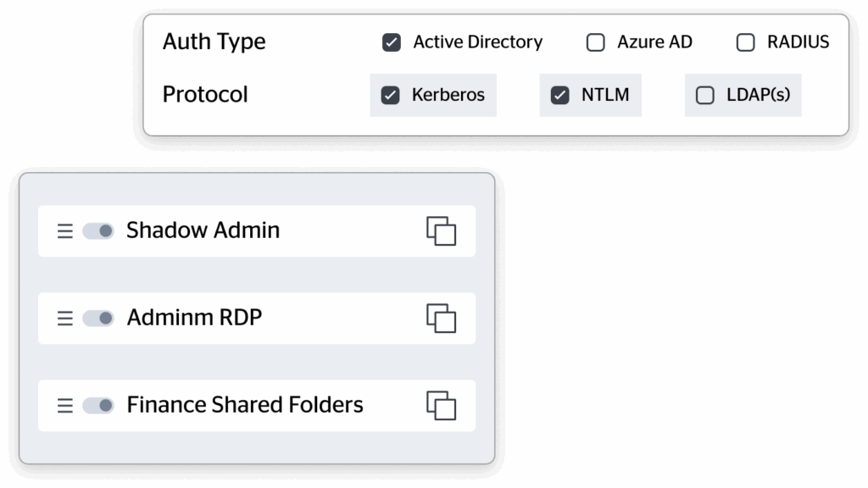The height and width of the screenshot is (488, 868).
Task: Open the Adminm RDP policy row
Action: point(194,318)
